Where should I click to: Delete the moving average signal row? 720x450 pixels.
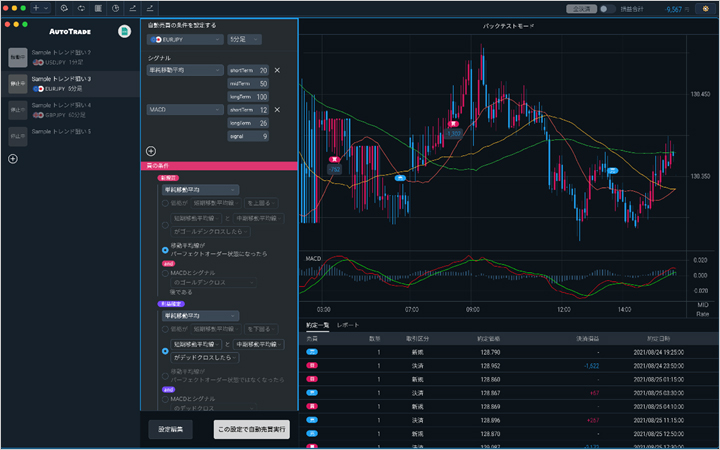click(277, 70)
